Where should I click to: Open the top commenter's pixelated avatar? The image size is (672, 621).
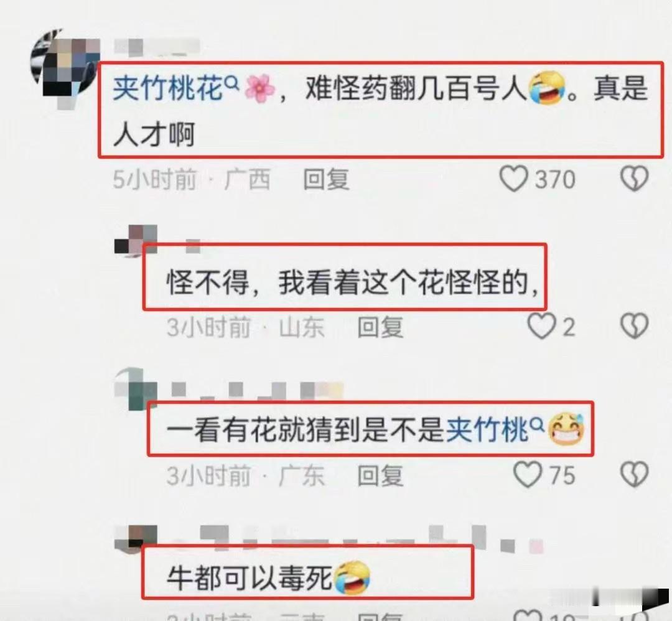coord(64,64)
